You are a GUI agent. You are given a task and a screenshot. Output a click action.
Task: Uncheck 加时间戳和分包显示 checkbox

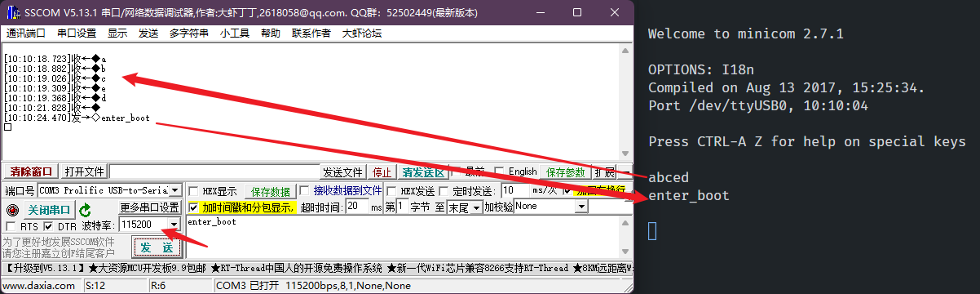point(193,207)
